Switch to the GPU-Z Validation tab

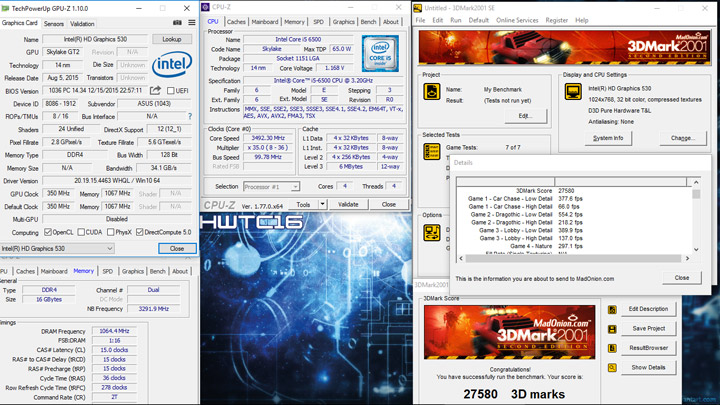point(82,24)
